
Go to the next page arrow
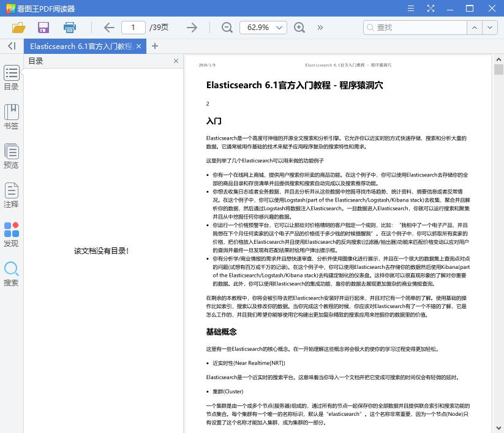tap(192, 28)
